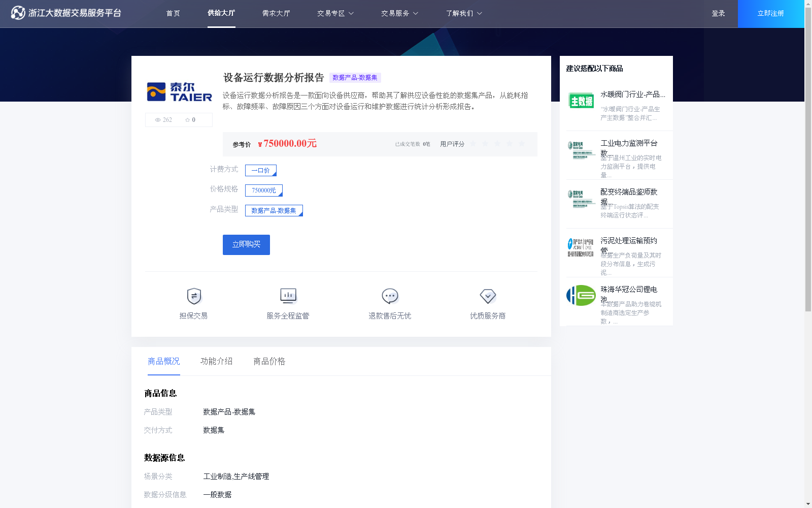Click the 立即注册 button
Viewport: 812px width, 508px height.
point(771,14)
